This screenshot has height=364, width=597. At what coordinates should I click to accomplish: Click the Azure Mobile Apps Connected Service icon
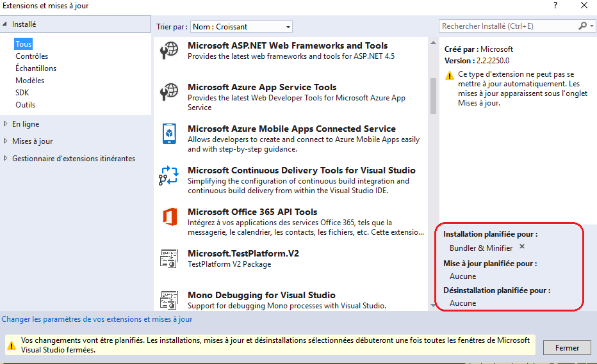(x=169, y=134)
